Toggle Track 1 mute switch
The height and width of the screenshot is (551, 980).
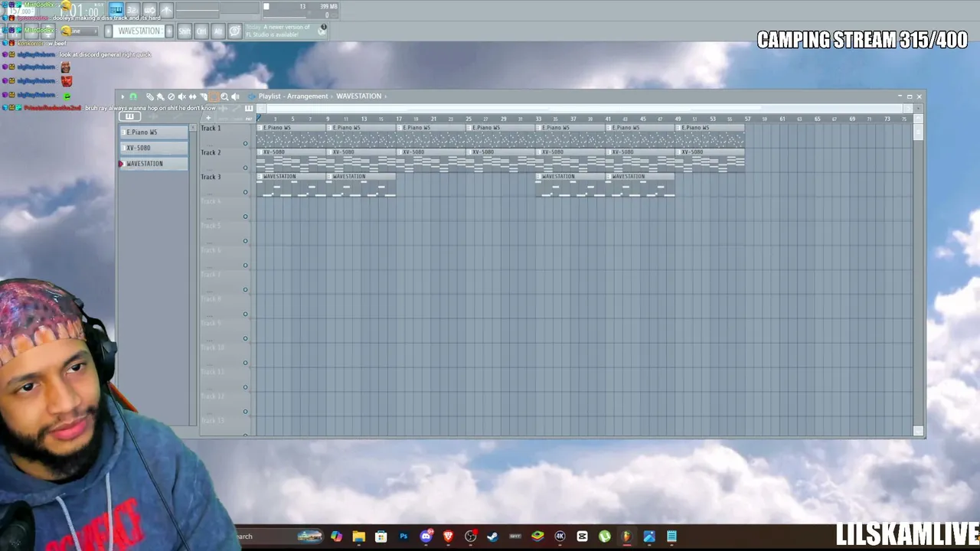tap(246, 143)
